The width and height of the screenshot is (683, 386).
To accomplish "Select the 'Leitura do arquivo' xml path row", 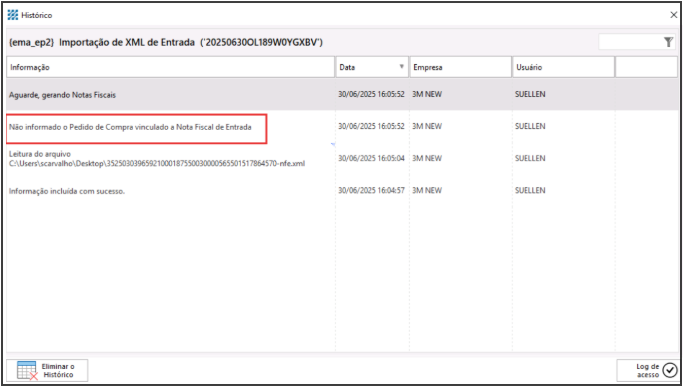I will pos(342,159).
